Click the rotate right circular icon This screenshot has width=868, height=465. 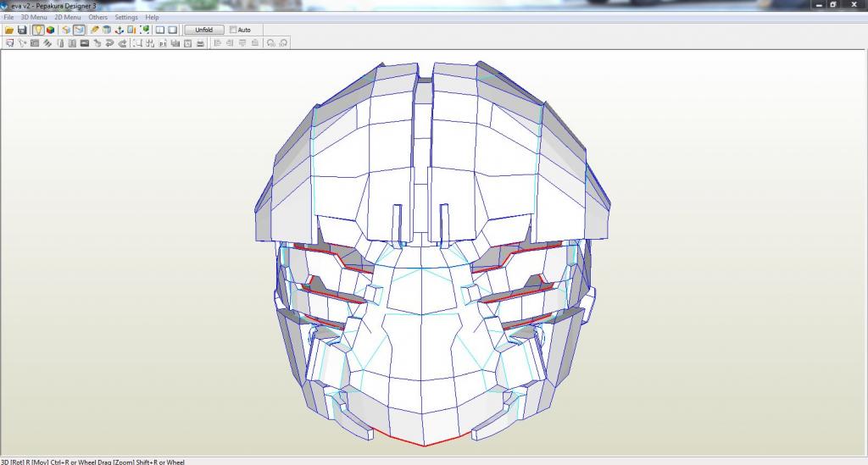283,43
